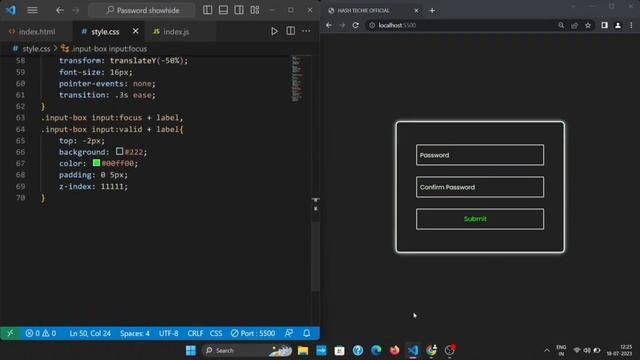Toggle the secondary sidebar layout icon
640x360 pixels.
(239, 10)
